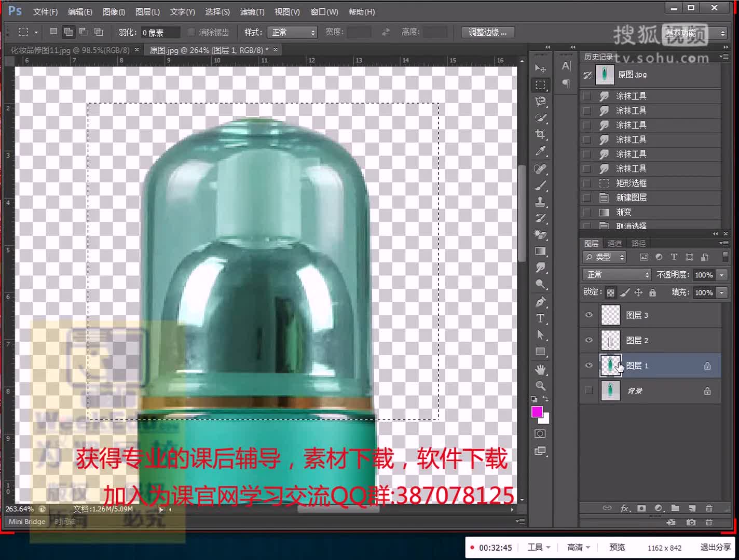Select the Clone Stamp tool
This screenshot has height=560, width=739.
(x=540, y=202)
